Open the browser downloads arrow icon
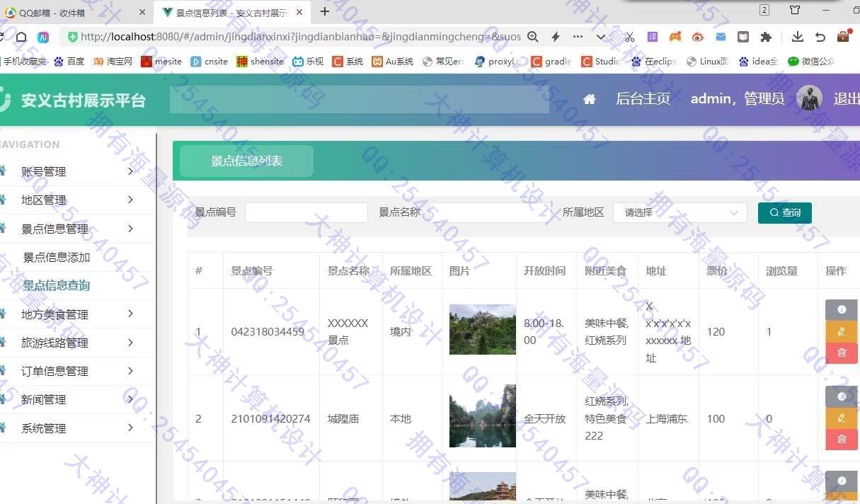Viewport: 860px width, 504px height. 798,37
